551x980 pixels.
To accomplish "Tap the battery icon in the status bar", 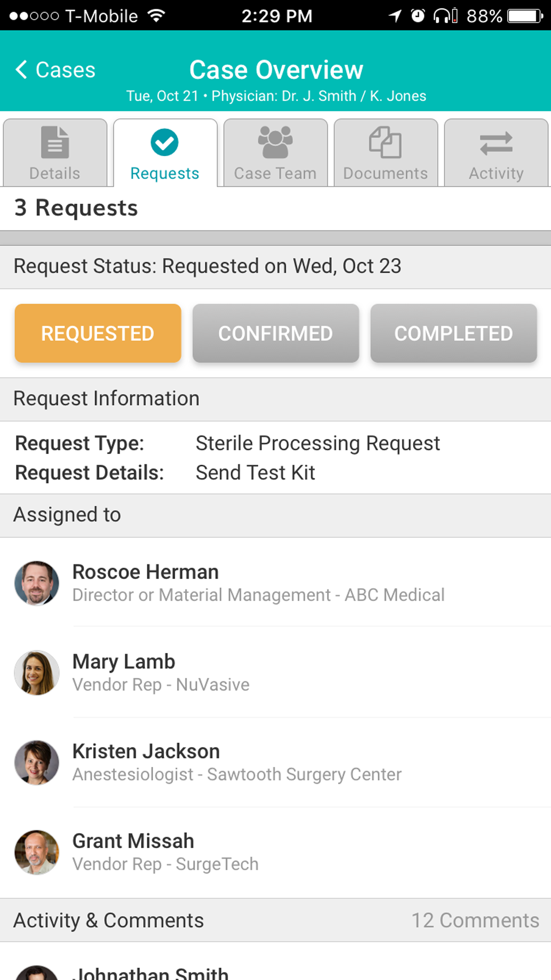I will 525,16.
